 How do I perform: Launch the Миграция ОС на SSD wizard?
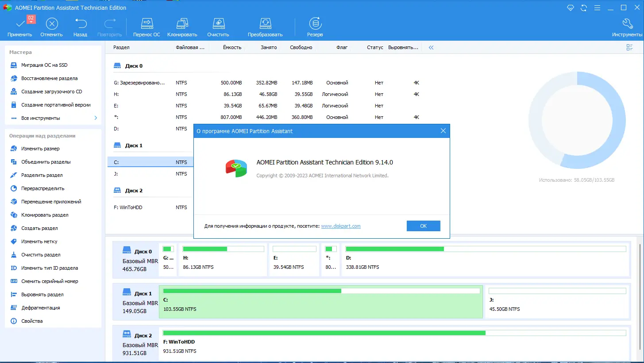[x=44, y=65]
